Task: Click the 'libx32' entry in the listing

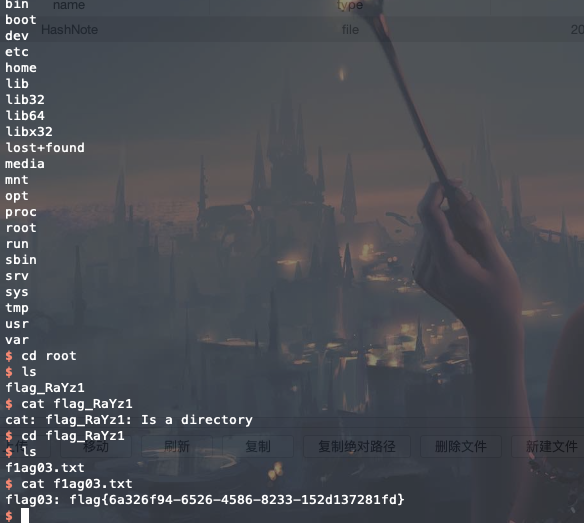Action: [x=29, y=131]
